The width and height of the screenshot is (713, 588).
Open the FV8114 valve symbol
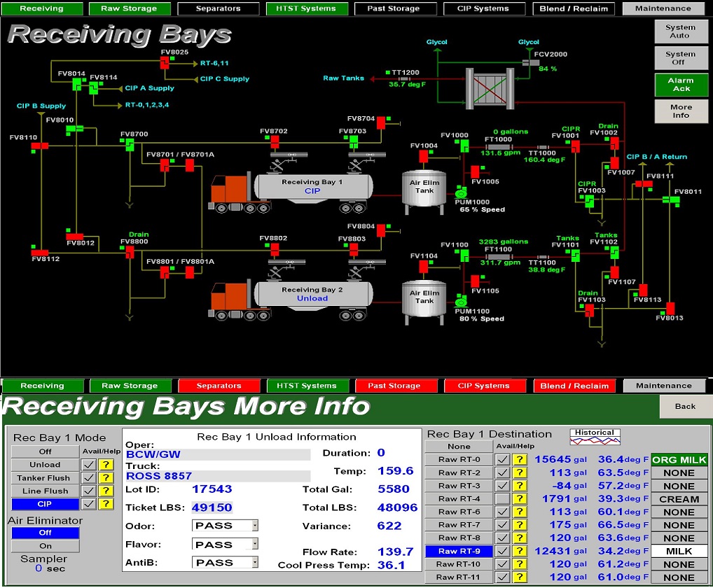(x=94, y=87)
